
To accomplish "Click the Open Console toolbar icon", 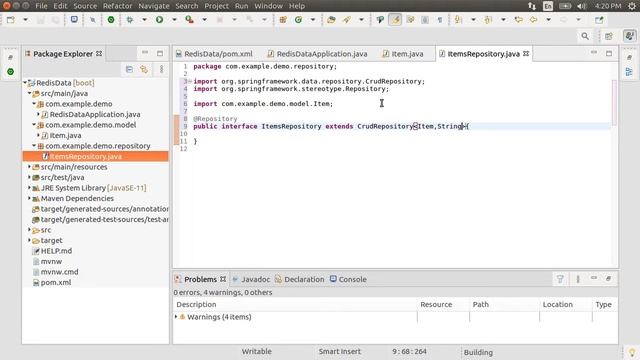I will pyautogui.click(x=74, y=20).
